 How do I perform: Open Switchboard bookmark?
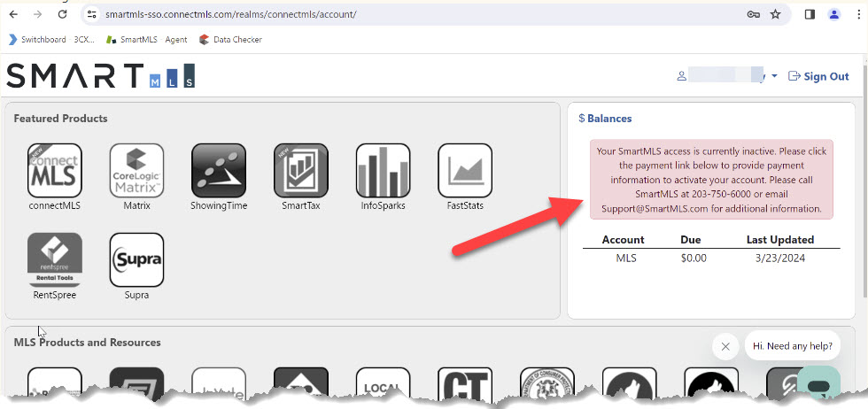tap(37, 39)
